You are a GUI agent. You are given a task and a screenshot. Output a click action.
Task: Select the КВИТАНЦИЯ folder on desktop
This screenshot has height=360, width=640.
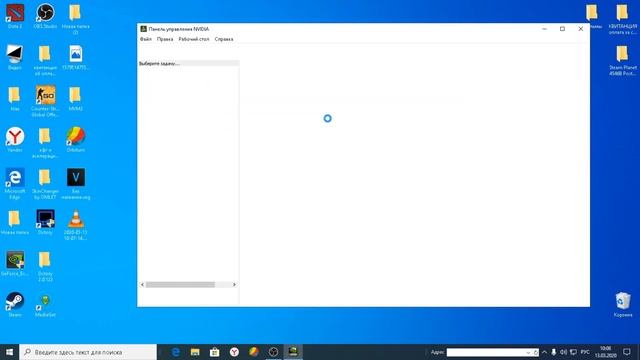coord(622,19)
